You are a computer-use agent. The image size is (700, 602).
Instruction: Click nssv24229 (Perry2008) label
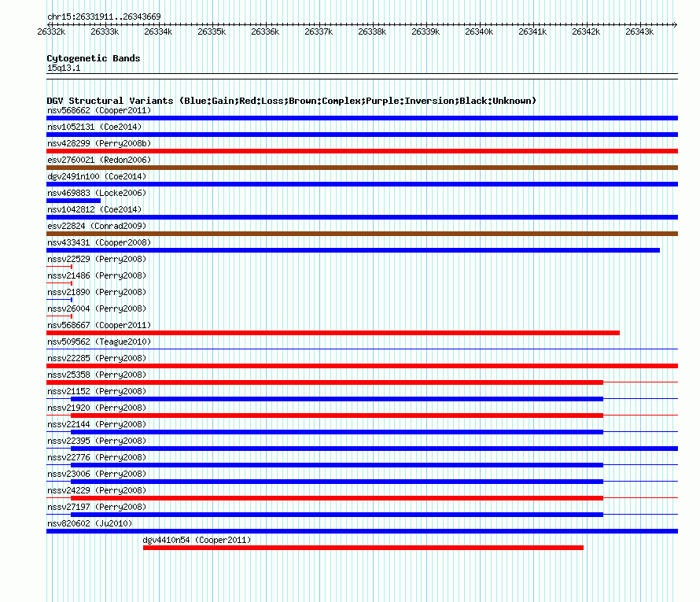click(97, 490)
